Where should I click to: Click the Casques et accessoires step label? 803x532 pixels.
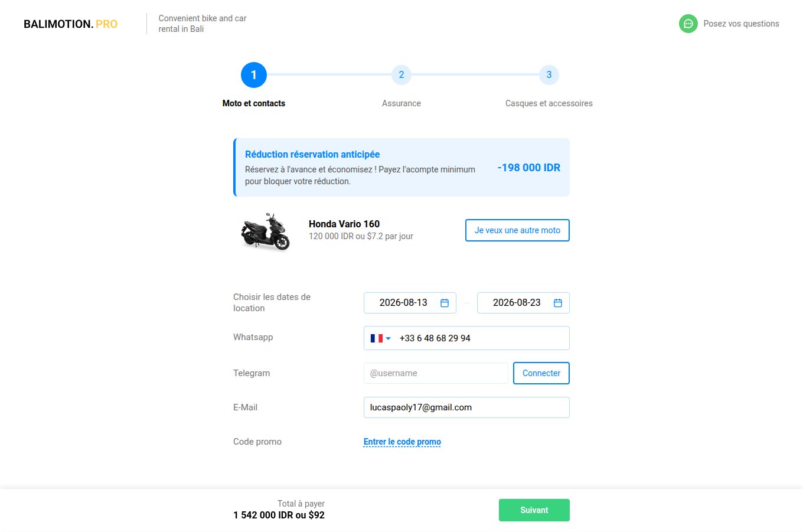(x=549, y=103)
